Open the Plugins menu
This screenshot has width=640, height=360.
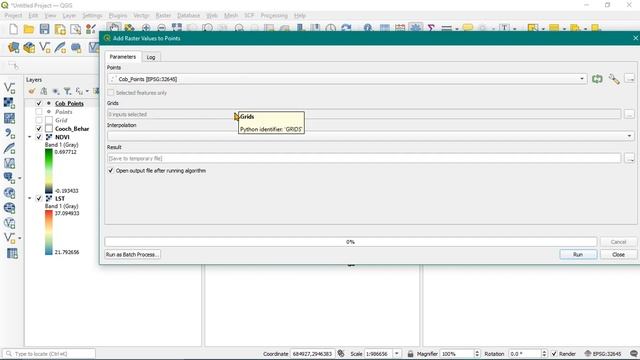click(x=118, y=16)
